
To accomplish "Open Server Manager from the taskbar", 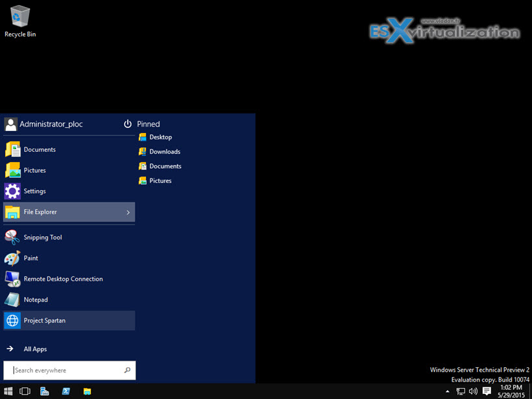I will (45, 391).
